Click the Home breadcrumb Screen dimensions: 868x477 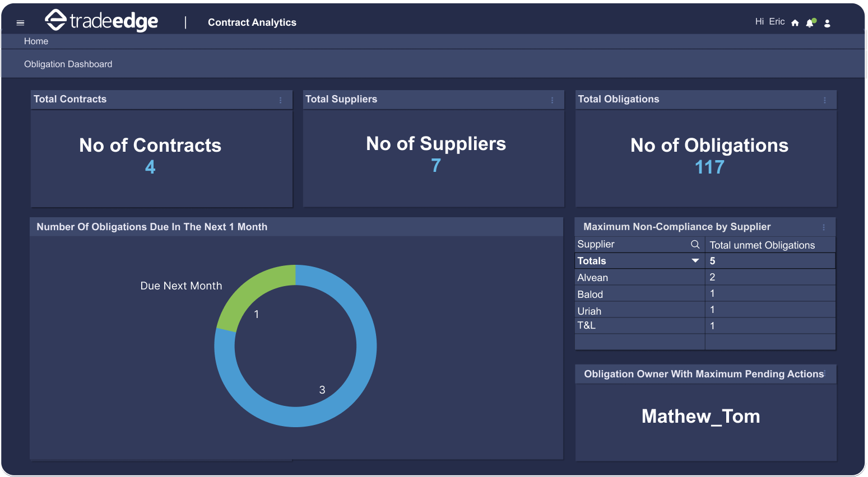36,41
